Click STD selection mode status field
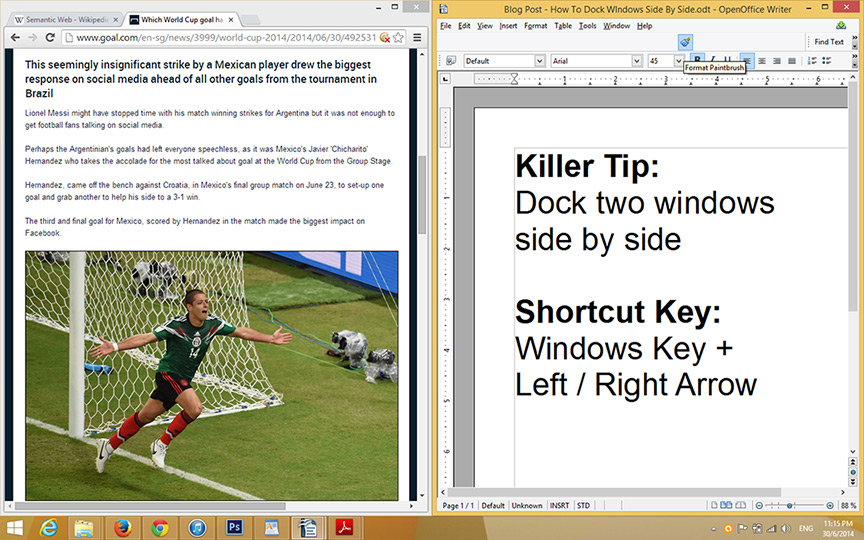 tap(584, 505)
